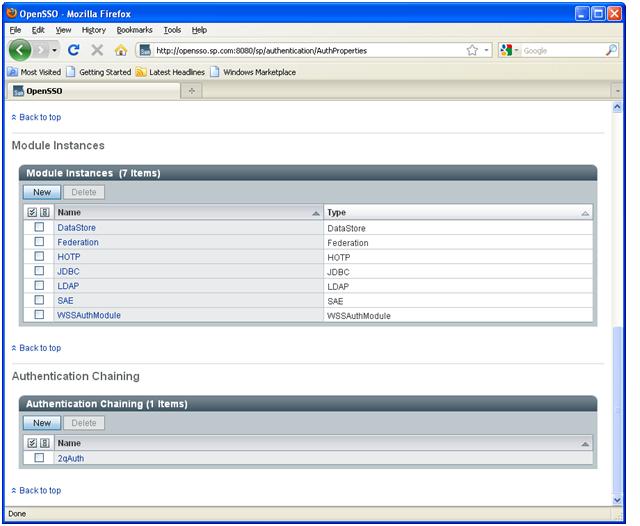Click the site identity icon in address bar
Screen dimensions: 640x526
[x=145, y=50]
